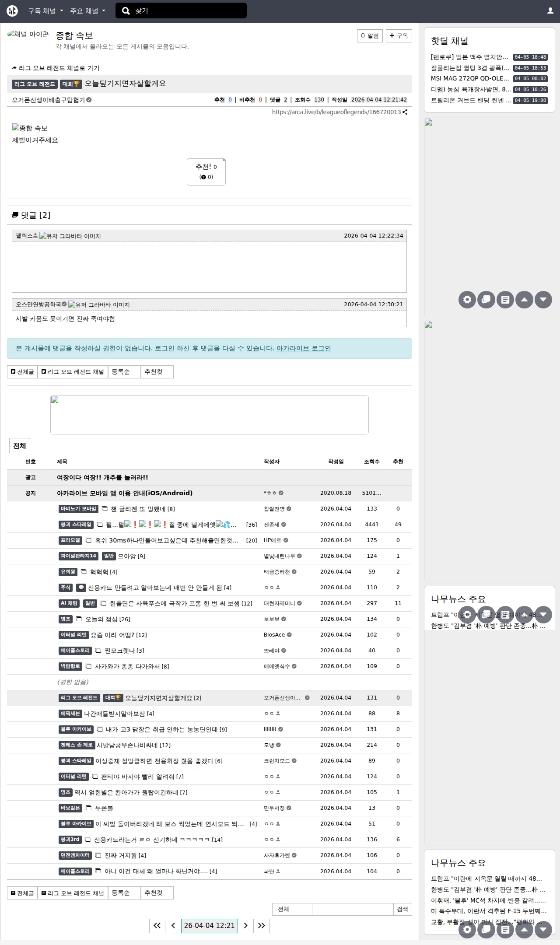560x945 pixels.
Task: Open hot deal MSI MAG 272QP QD-OLE
Action: (x=470, y=79)
